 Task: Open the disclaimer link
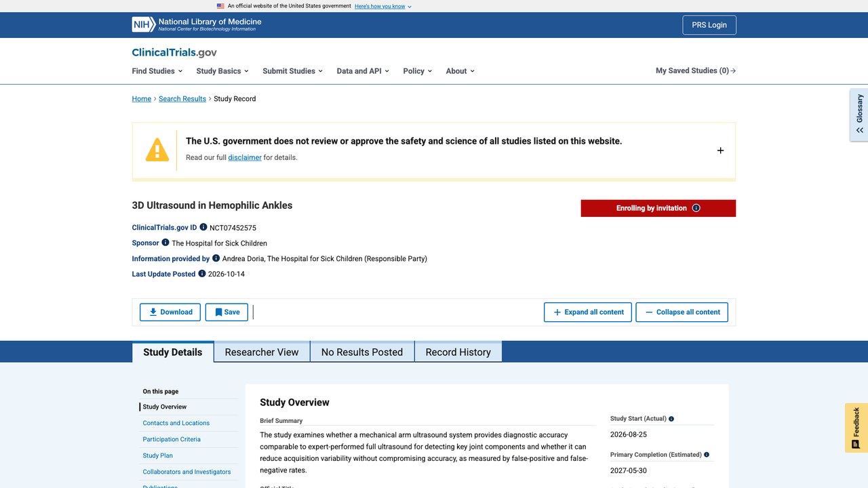245,157
